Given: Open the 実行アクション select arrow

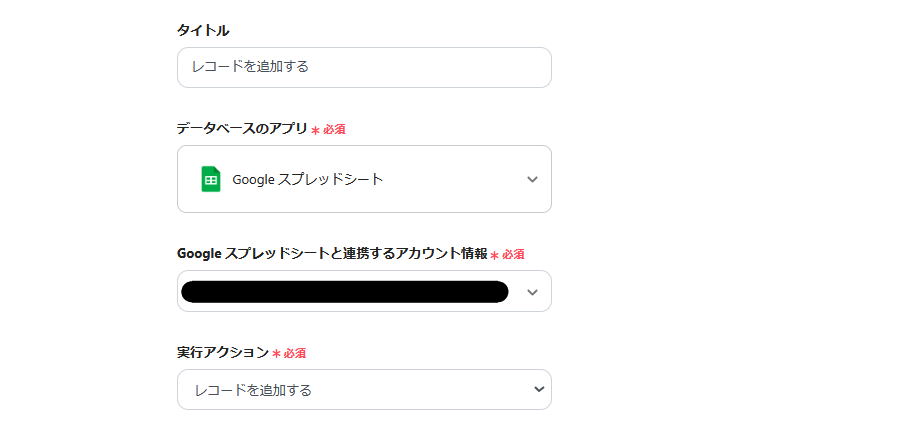Looking at the screenshot, I should click(539, 389).
